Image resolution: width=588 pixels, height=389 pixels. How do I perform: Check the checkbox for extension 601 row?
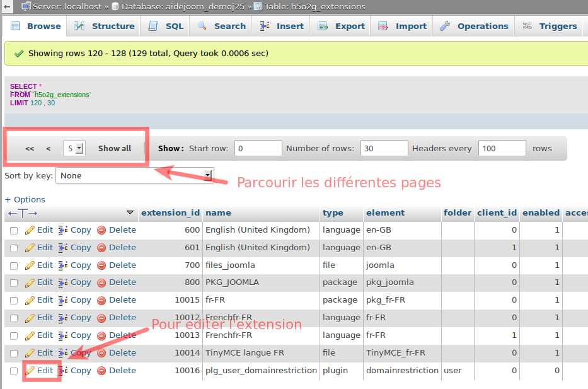(x=14, y=248)
